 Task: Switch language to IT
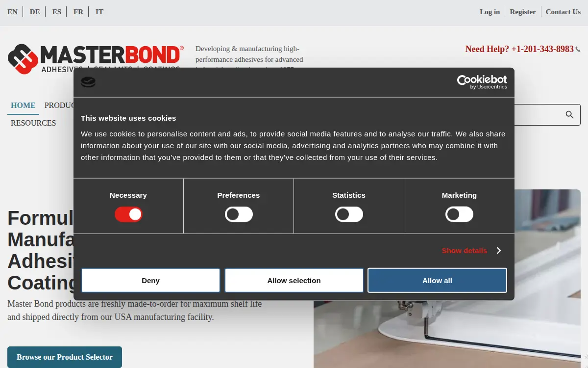pyautogui.click(x=99, y=12)
